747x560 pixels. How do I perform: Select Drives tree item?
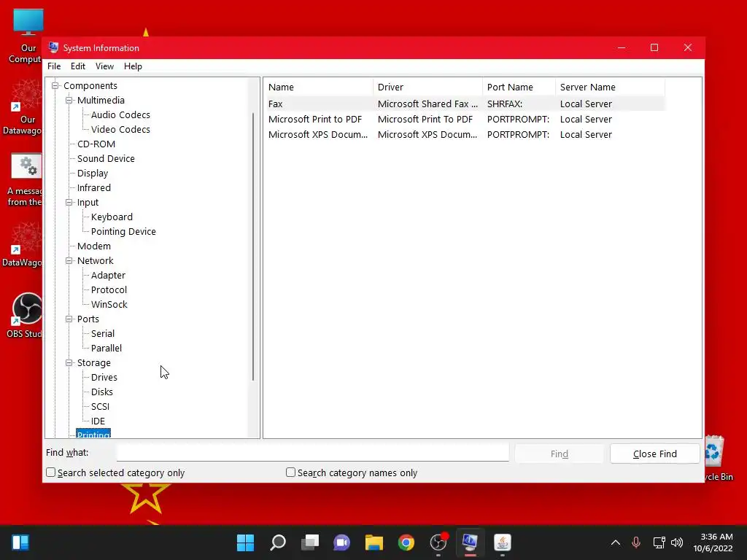(x=104, y=378)
